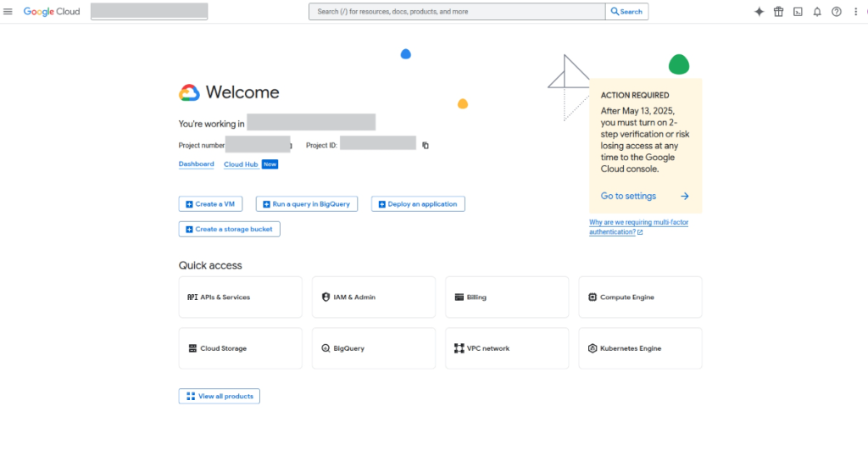Open the Cloud Storage card
This screenshot has width=868, height=450.
pyautogui.click(x=240, y=348)
